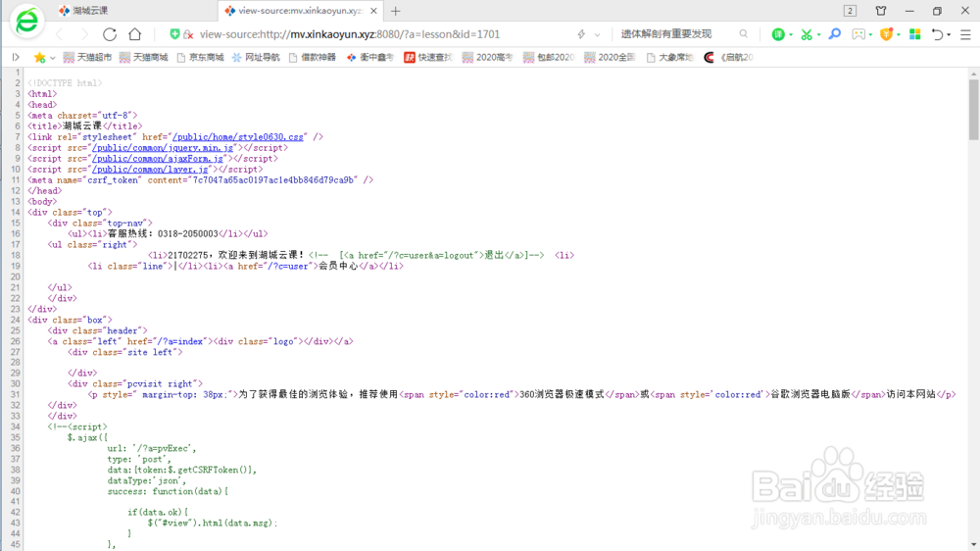Expand the screenshot tool dropdown arrow
980x551 pixels.
[x=818, y=35]
